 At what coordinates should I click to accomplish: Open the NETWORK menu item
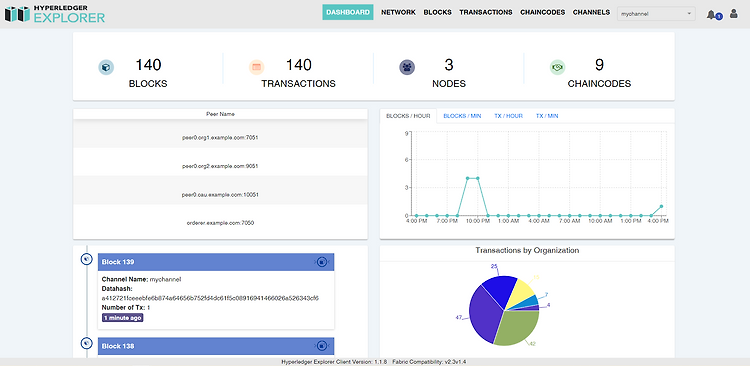click(x=398, y=12)
